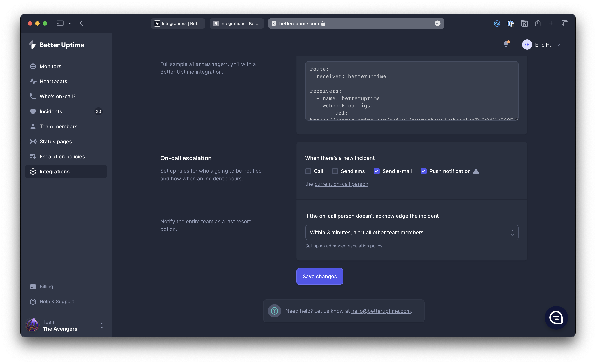This screenshot has height=364, width=596.
Task: Click the address bar more options icon
Action: coord(438,23)
